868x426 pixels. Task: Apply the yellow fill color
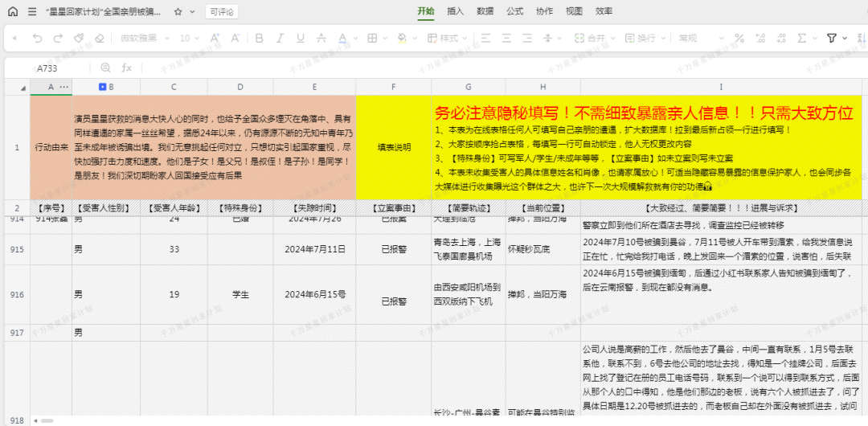pos(402,39)
